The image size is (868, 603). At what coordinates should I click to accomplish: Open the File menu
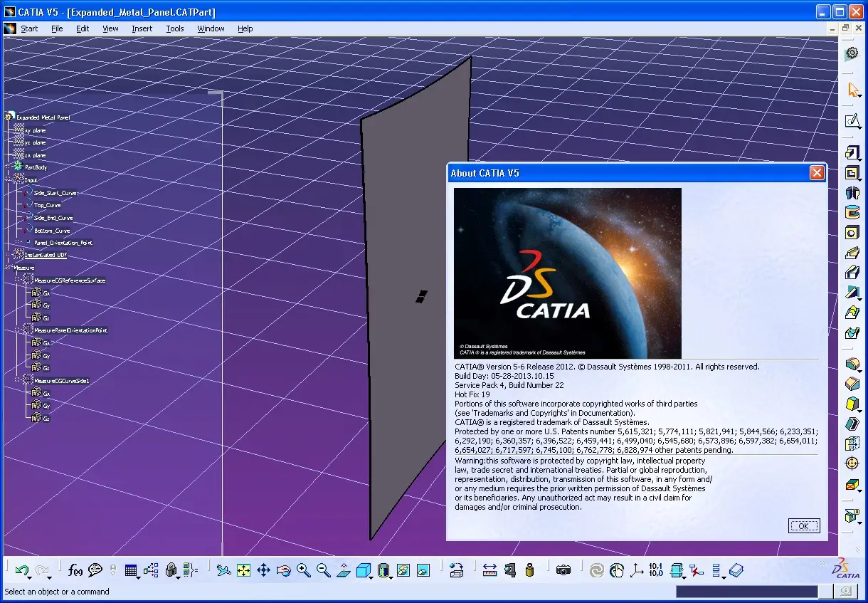pos(57,28)
